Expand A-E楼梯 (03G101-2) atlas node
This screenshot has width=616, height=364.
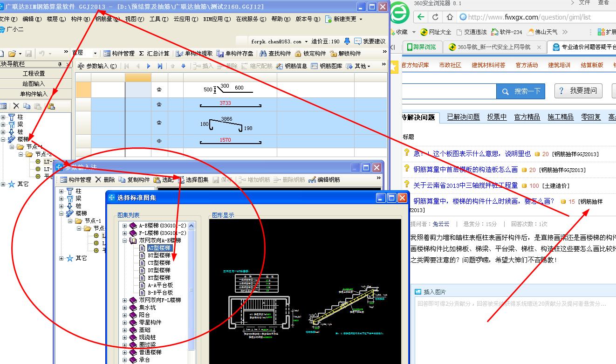tap(125, 226)
